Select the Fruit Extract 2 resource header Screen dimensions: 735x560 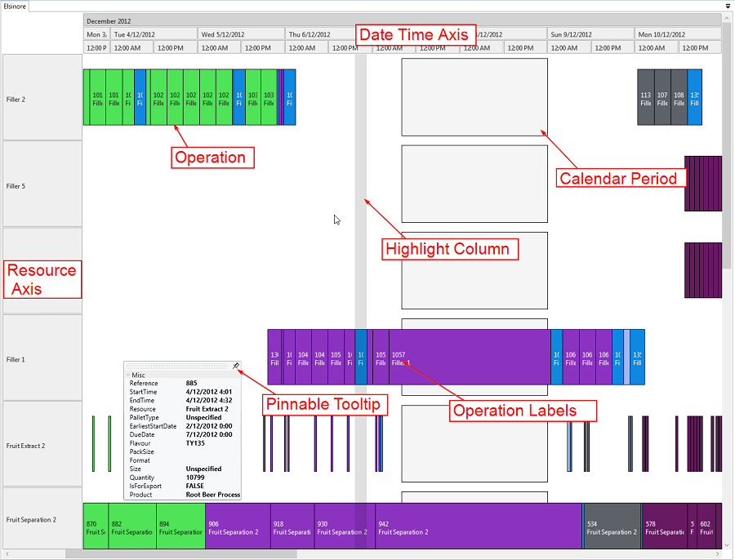(42, 445)
